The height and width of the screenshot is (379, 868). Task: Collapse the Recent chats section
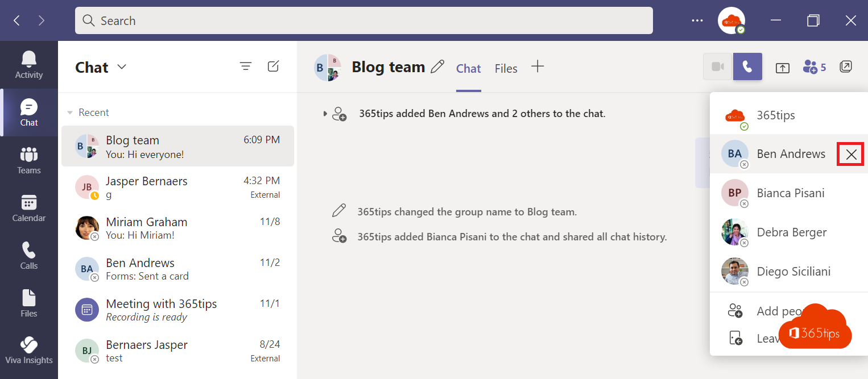point(70,112)
